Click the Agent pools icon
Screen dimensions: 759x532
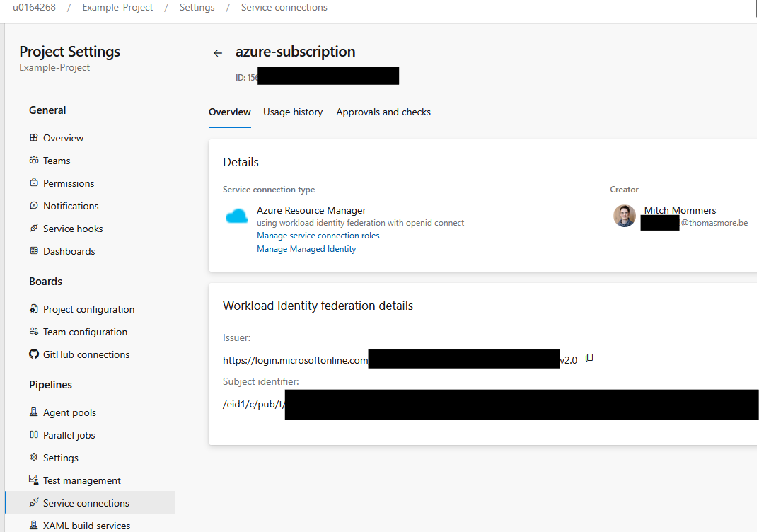pyautogui.click(x=33, y=412)
